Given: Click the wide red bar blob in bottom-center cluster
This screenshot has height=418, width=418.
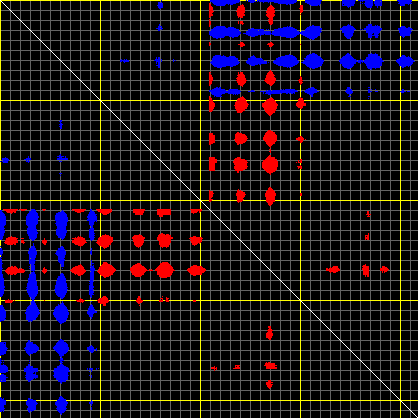Looking at the screenshot, I should (x=271, y=366).
